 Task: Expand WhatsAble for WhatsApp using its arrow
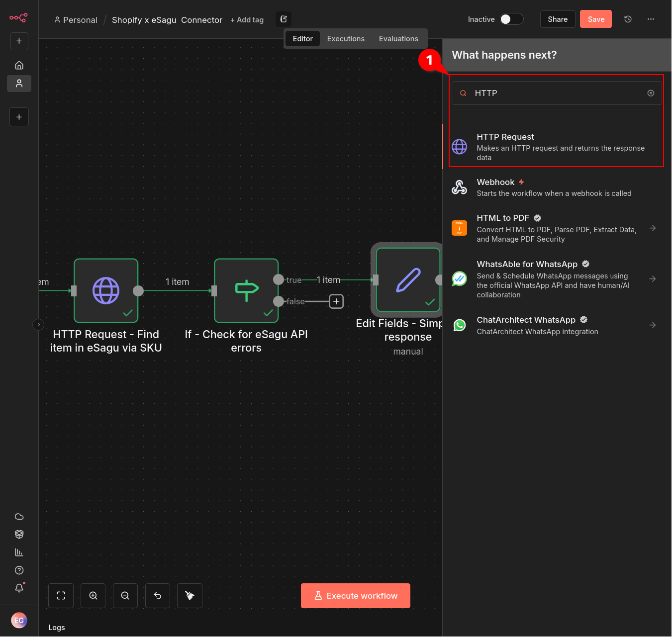pos(653,279)
